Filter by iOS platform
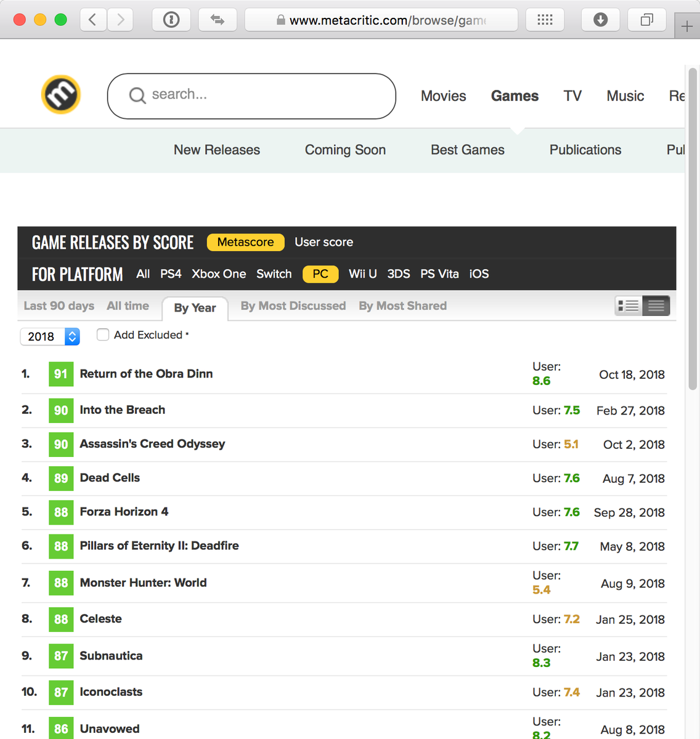This screenshot has width=700, height=739. pos(479,274)
